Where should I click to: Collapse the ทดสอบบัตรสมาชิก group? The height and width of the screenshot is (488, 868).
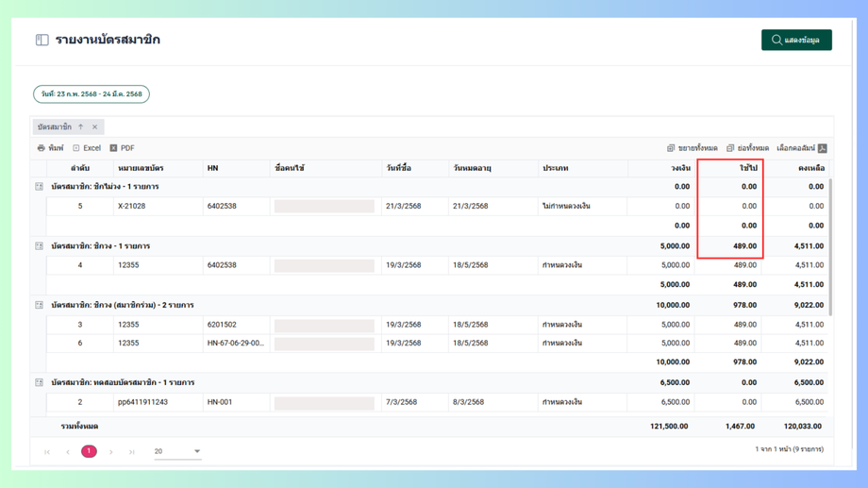40,383
